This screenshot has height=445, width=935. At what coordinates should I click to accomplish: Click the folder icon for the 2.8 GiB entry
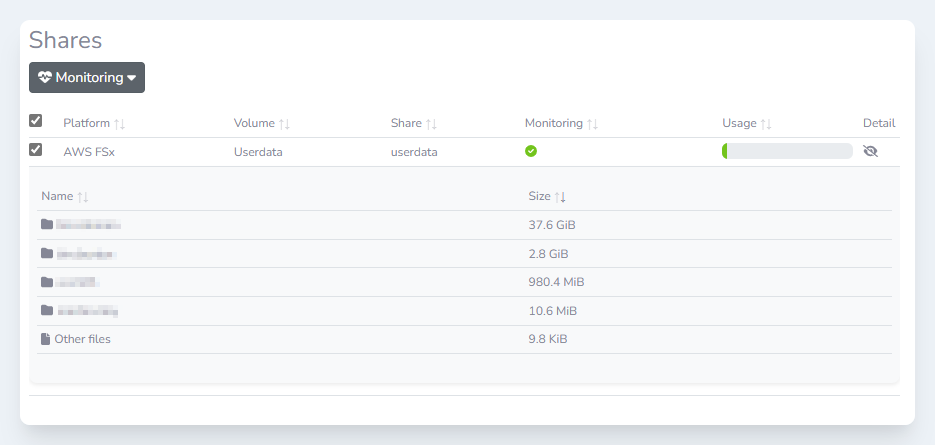coord(47,254)
